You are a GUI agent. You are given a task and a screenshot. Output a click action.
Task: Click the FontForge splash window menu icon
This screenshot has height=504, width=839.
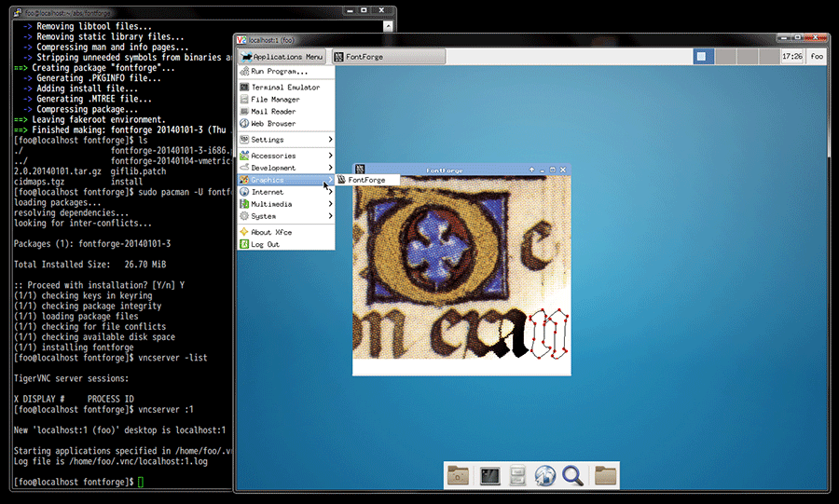pos(360,170)
